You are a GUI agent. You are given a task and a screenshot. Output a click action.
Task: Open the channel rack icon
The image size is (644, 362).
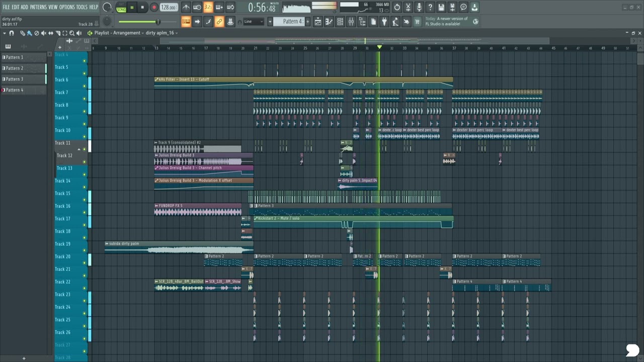click(340, 21)
